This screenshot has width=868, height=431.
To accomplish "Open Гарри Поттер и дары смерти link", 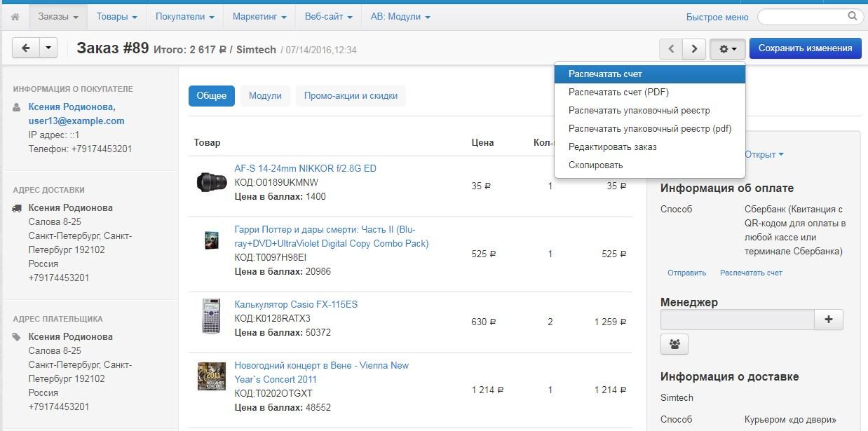I will pos(331,236).
